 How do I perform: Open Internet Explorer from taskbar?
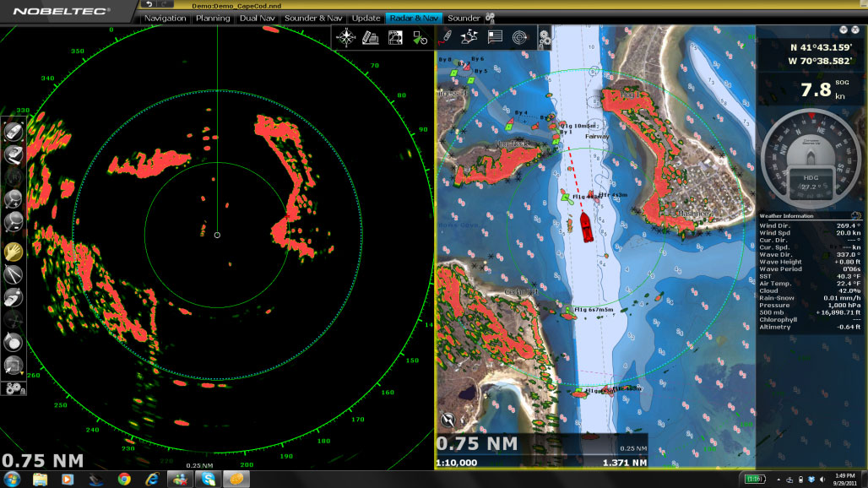[x=152, y=480]
